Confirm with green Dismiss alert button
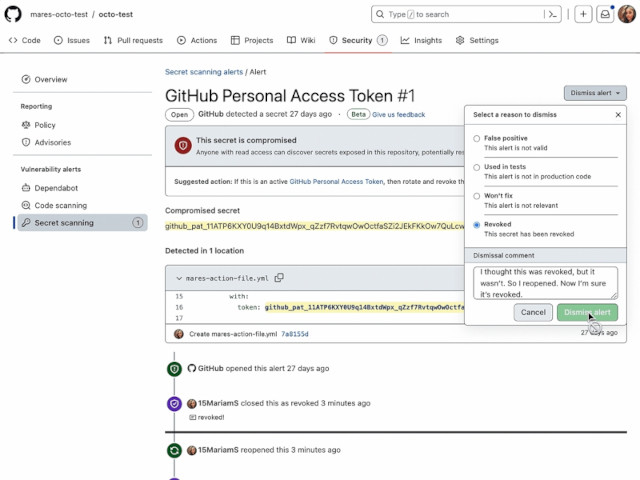The image size is (640, 480). [587, 312]
